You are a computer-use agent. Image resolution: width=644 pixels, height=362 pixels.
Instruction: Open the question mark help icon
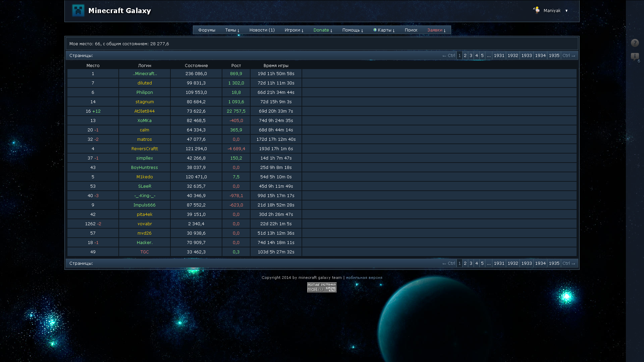point(635,43)
